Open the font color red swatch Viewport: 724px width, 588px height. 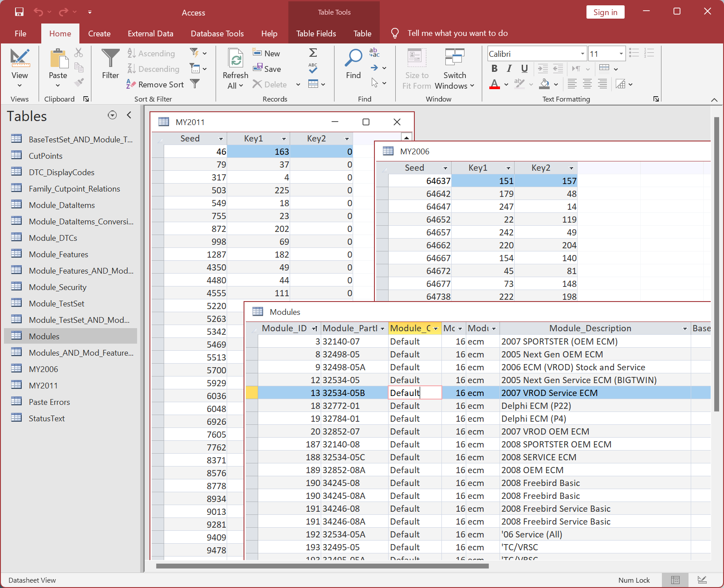click(495, 84)
